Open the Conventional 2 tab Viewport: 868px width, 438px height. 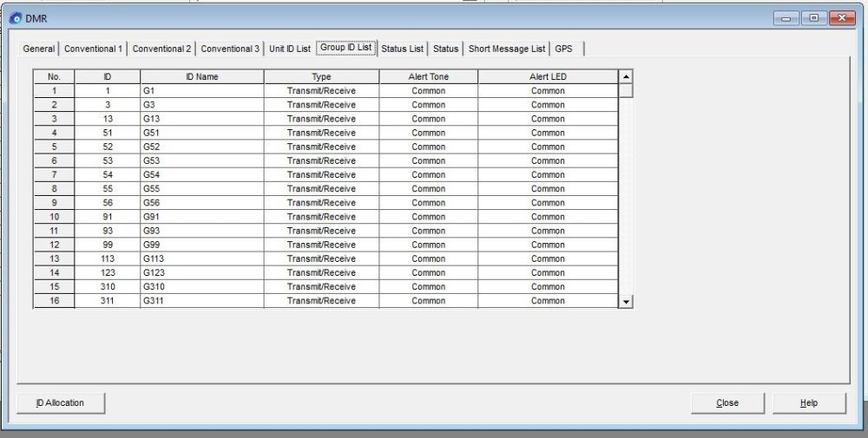(x=161, y=49)
